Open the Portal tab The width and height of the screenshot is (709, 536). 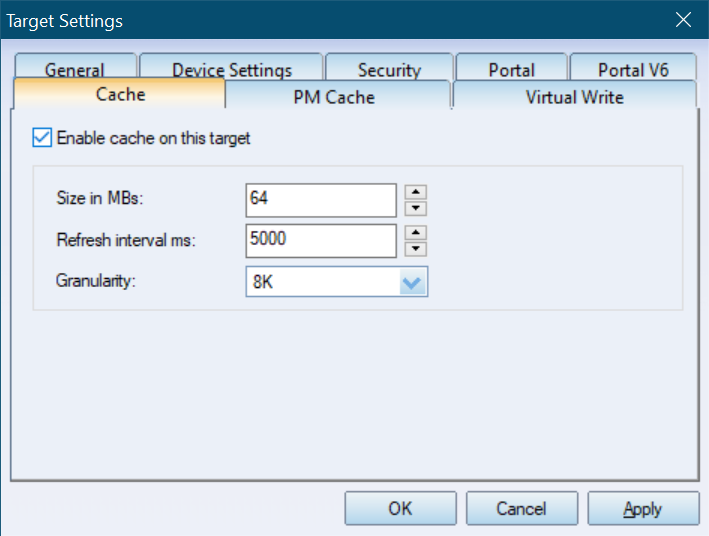511,67
